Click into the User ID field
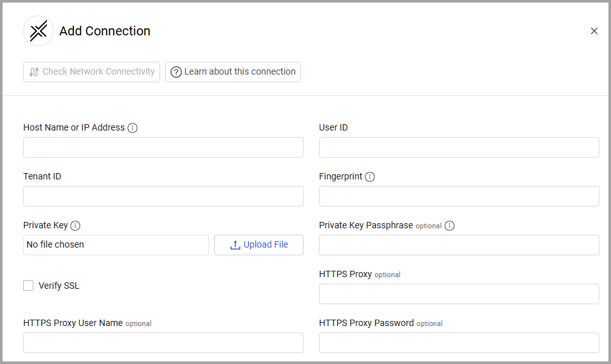Image resolution: width=611 pixels, height=364 pixels. tap(459, 147)
